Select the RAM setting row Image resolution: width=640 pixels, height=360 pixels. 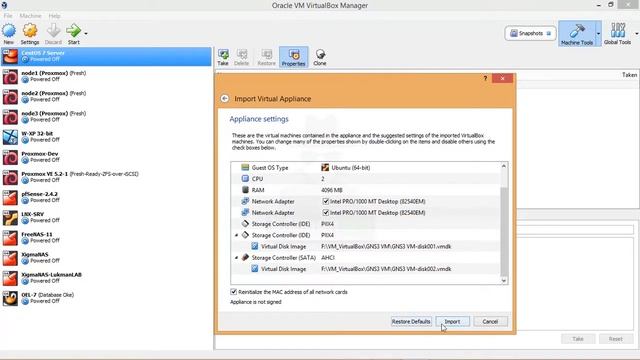tap(365, 190)
